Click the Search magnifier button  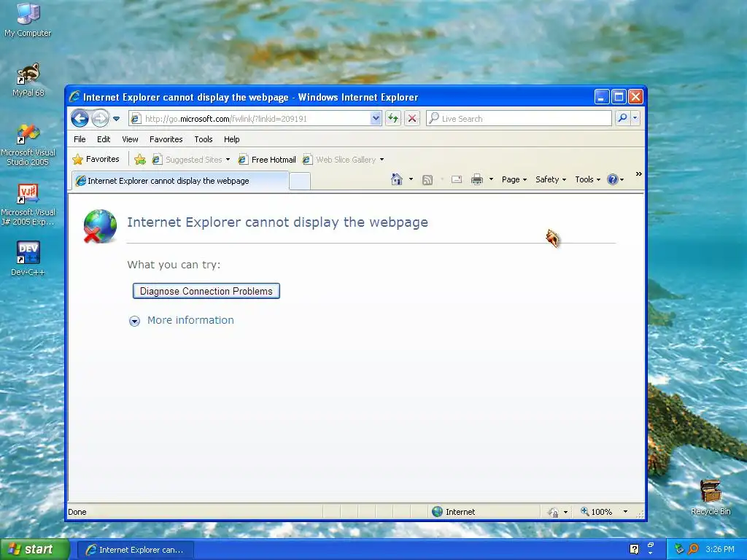coord(622,118)
